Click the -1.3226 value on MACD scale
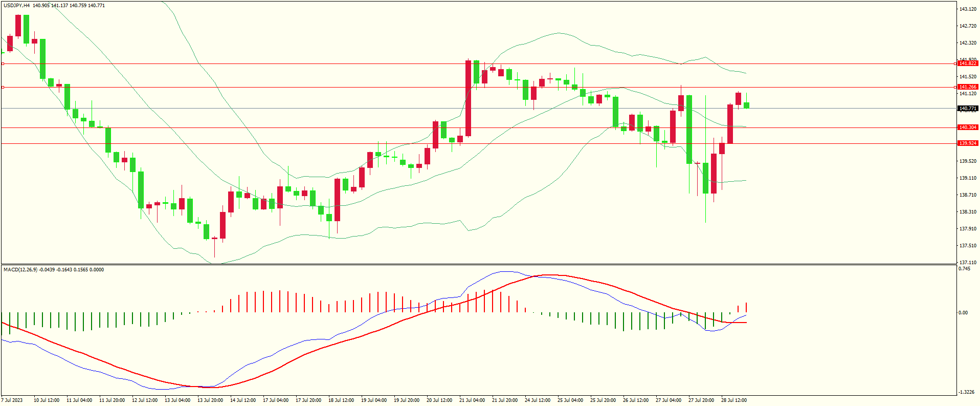This screenshot has width=980, height=406. pyautogui.click(x=966, y=392)
